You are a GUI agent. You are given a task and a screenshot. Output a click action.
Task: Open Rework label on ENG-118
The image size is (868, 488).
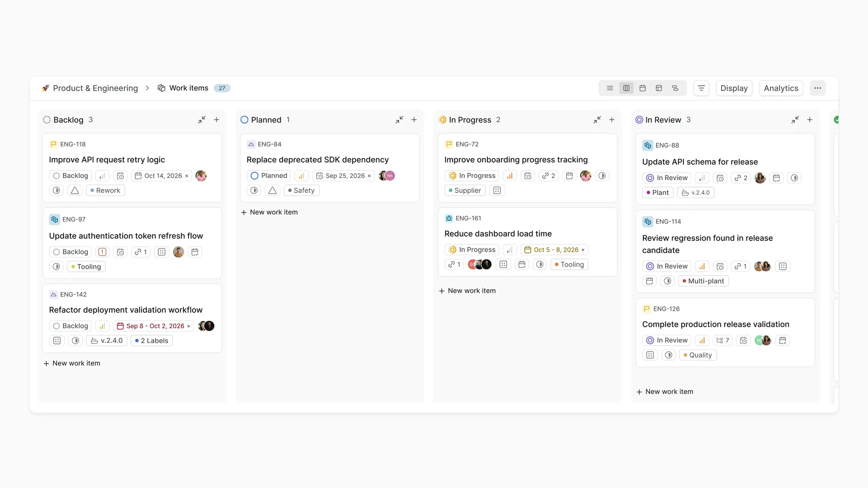click(x=105, y=191)
